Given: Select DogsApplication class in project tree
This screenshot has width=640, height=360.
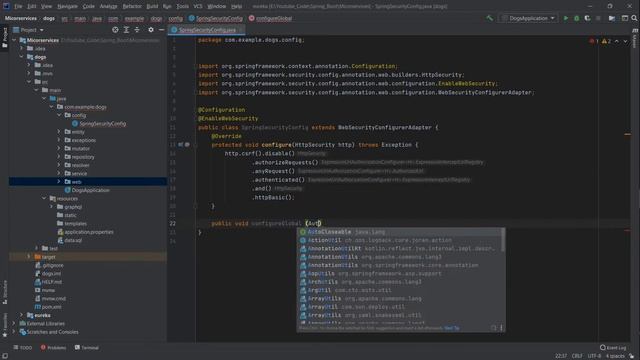Looking at the screenshot, I should (87, 190).
